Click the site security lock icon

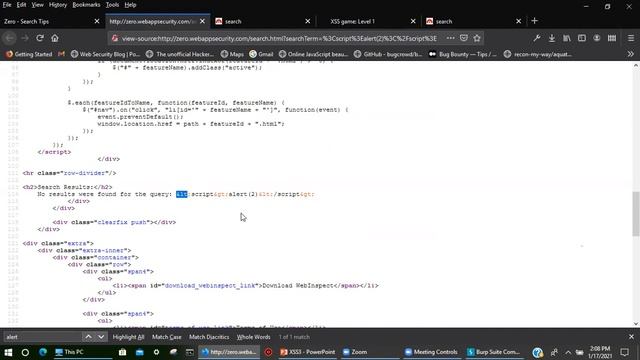click(115, 38)
